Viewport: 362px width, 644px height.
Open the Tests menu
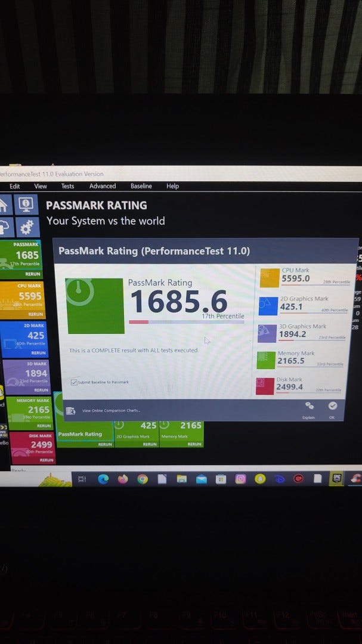pyautogui.click(x=68, y=186)
